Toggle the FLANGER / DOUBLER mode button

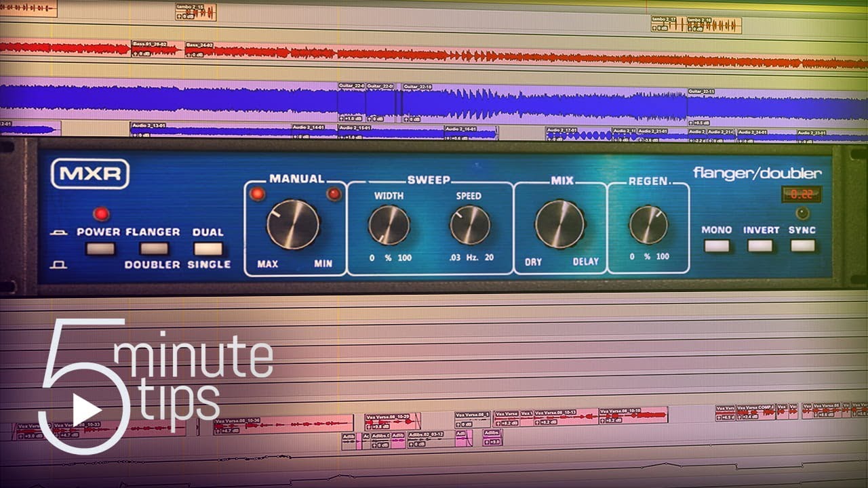coord(153,248)
